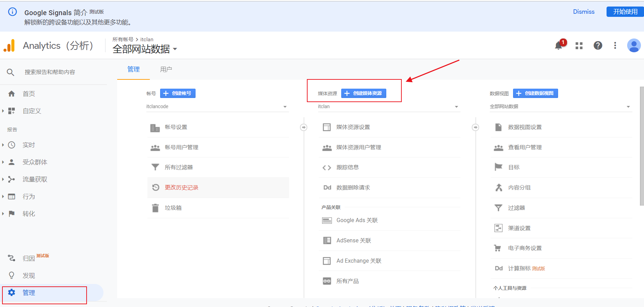644x307 pixels.
Task: Click the Analytics logo icon
Action: coord(9,45)
